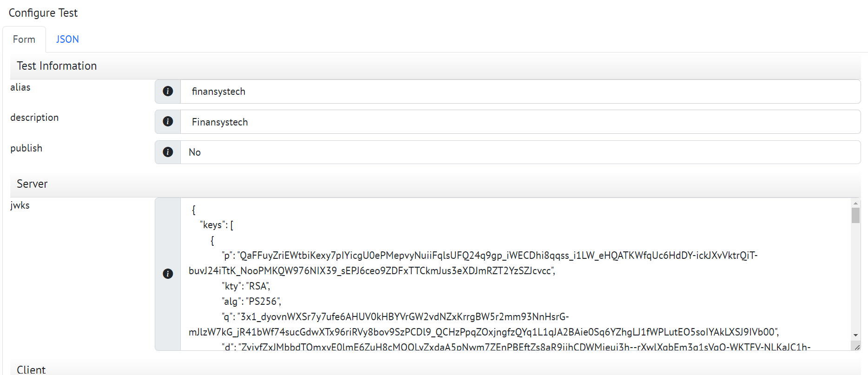Click the jwks info icon
The height and width of the screenshot is (375, 868).
(168, 274)
